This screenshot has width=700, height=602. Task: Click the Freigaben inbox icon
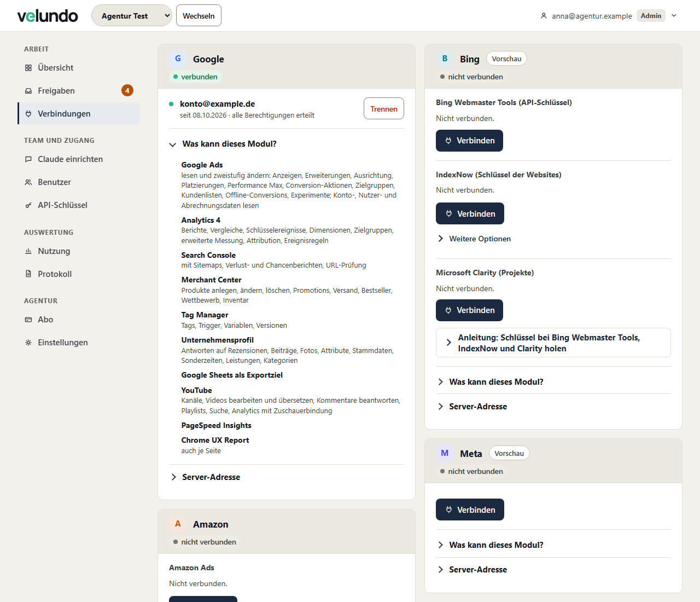pos(28,91)
